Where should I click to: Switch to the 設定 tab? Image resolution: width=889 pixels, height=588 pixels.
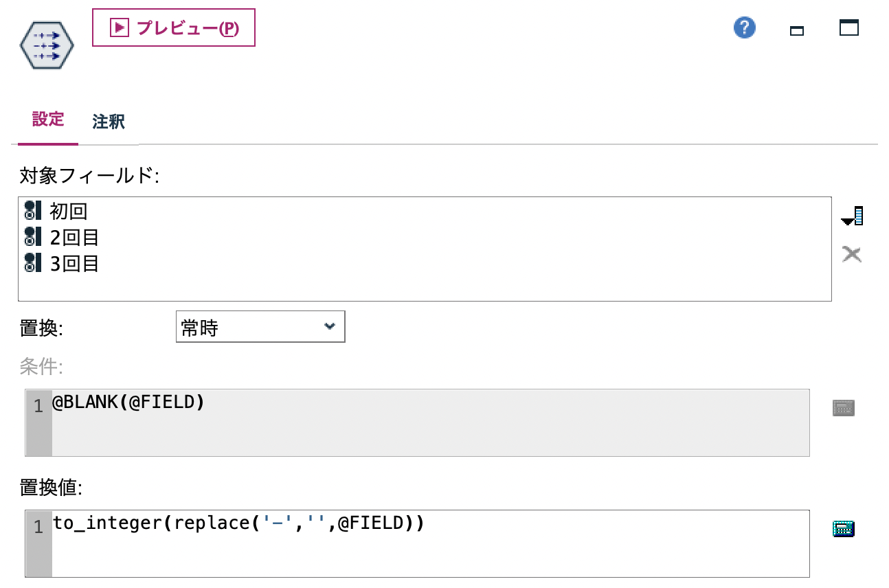47,119
